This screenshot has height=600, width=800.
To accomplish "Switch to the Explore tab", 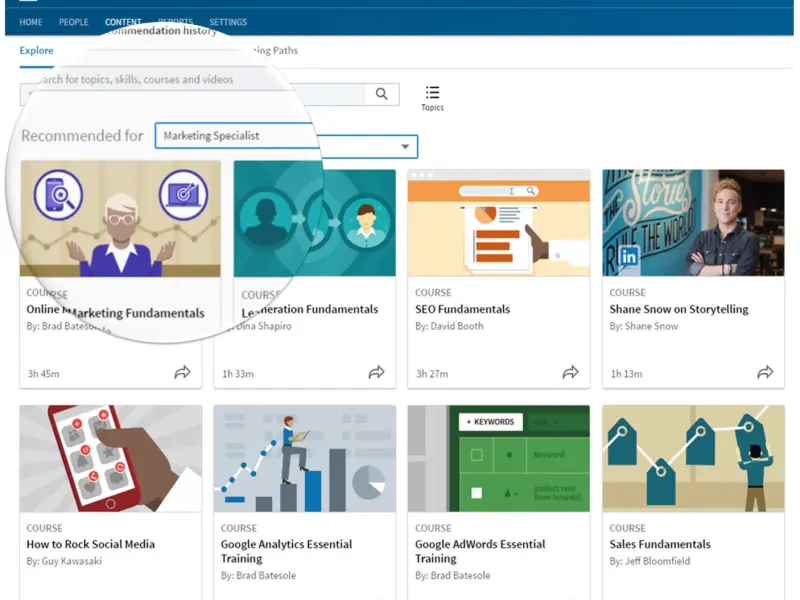I will tap(36, 50).
